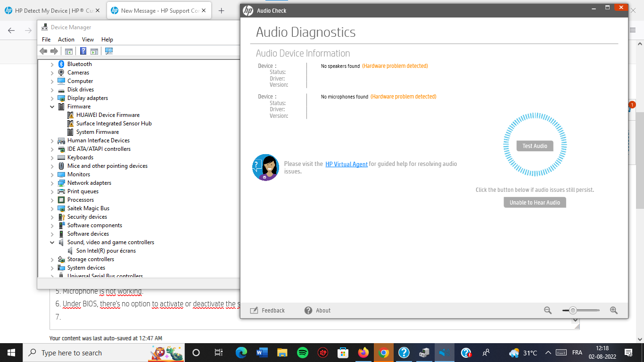Click the HP Virtual Agent avatar icon
Viewport: 644px width, 362px height.
[x=265, y=167]
